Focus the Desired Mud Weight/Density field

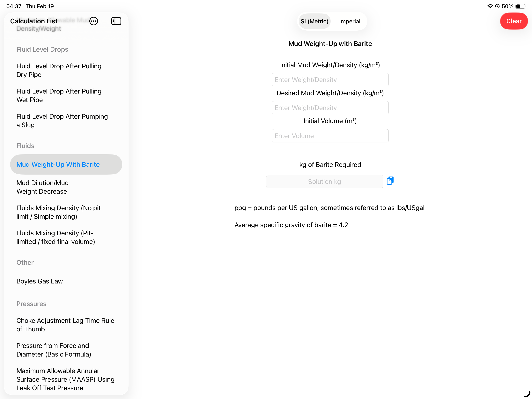(330, 108)
